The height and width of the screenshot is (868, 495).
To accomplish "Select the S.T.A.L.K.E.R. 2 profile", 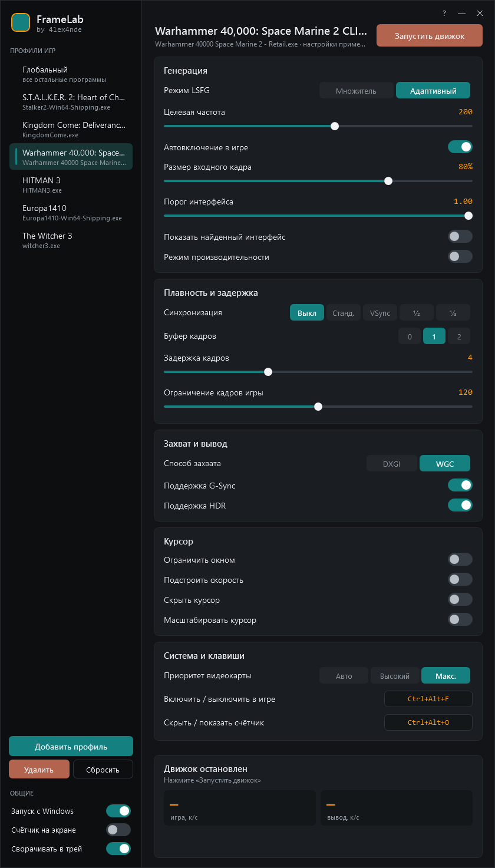I will click(71, 102).
